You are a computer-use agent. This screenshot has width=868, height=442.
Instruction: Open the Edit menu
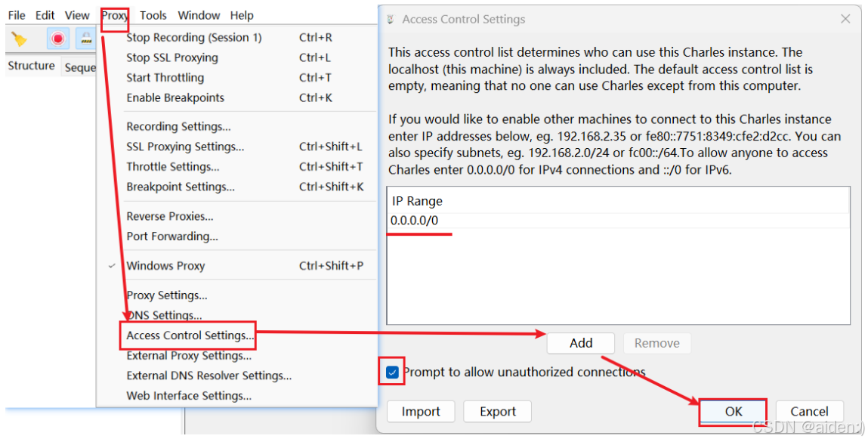(x=45, y=16)
